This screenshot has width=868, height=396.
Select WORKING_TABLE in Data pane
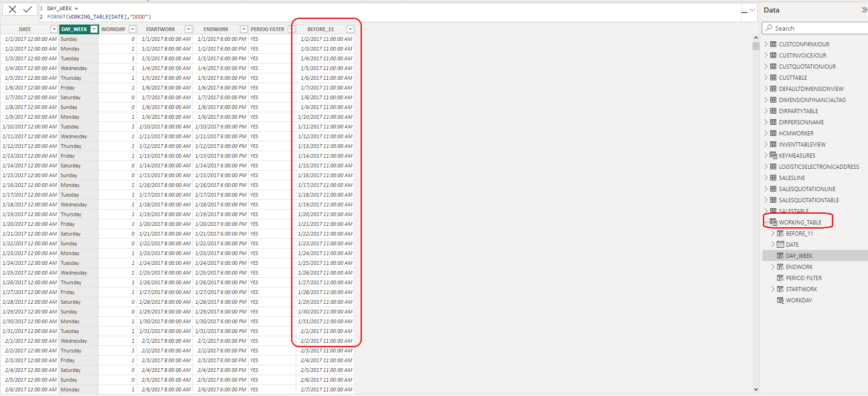tap(800, 223)
